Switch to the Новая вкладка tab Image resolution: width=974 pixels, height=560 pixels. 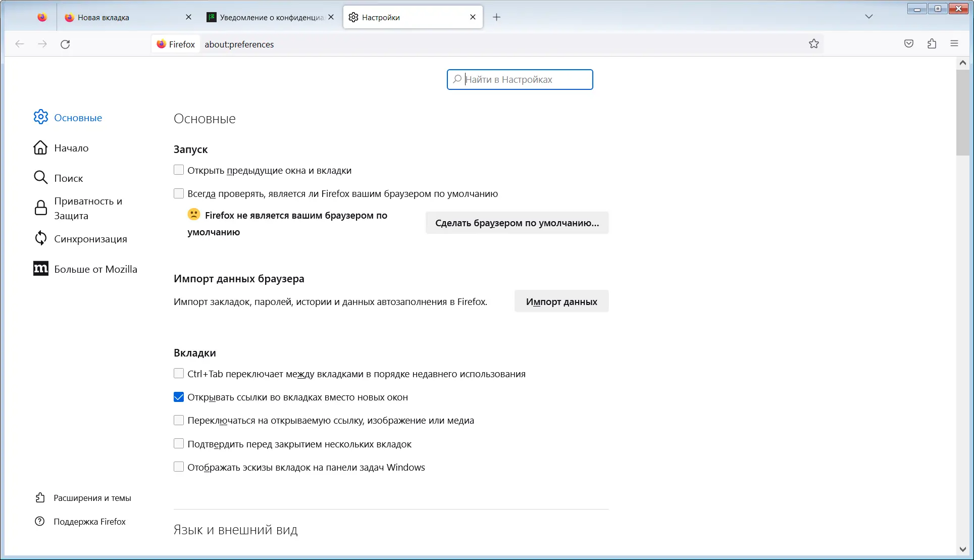[104, 17]
